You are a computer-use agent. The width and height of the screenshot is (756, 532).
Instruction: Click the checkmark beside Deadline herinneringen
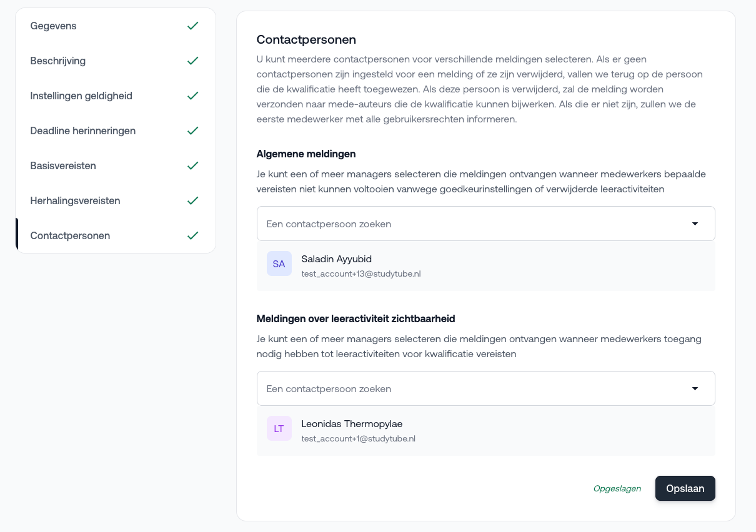tap(193, 131)
